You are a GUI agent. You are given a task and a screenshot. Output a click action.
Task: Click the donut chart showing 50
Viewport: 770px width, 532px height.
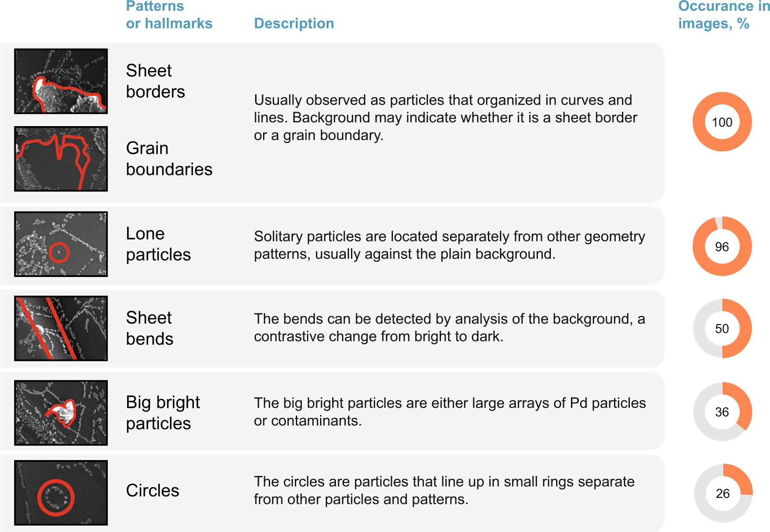click(x=722, y=328)
